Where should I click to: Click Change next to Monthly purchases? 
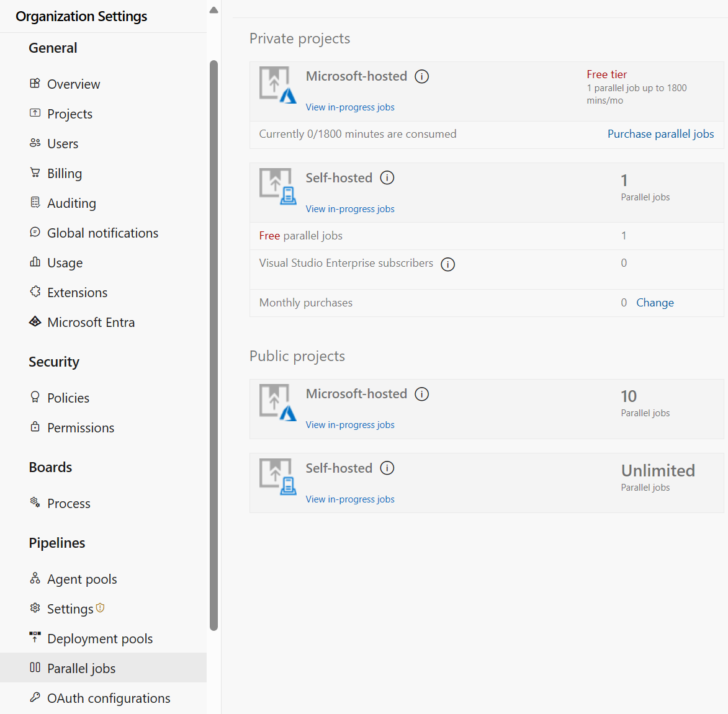pos(655,302)
